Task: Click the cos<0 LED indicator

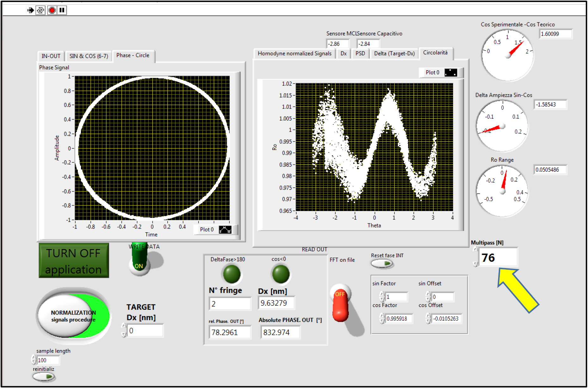Action: (x=281, y=274)
